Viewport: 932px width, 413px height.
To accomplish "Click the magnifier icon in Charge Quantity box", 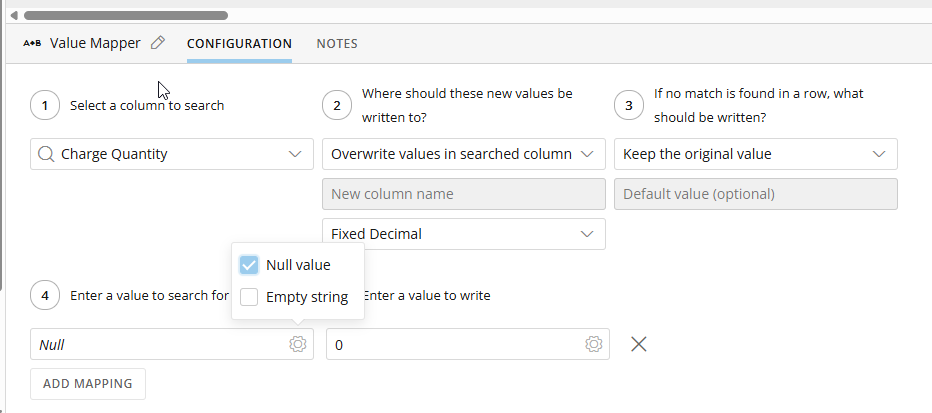I will tap(46, 154).
